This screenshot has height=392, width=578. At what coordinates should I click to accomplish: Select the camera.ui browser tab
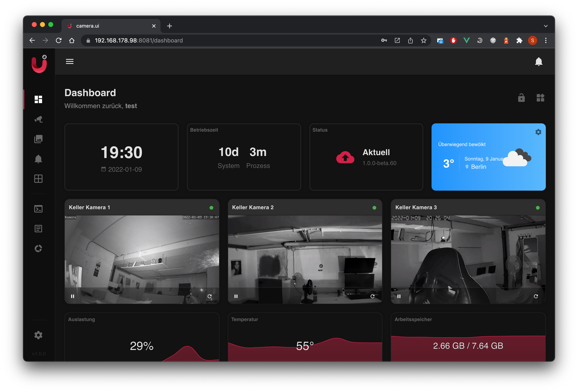tap(111, 26)
